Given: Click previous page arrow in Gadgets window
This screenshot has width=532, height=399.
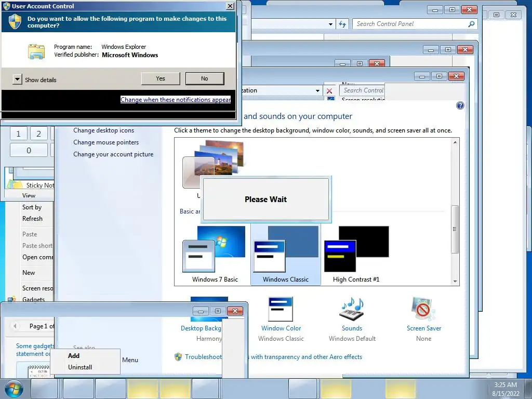Looking at the screenshot, I should 15,326.
